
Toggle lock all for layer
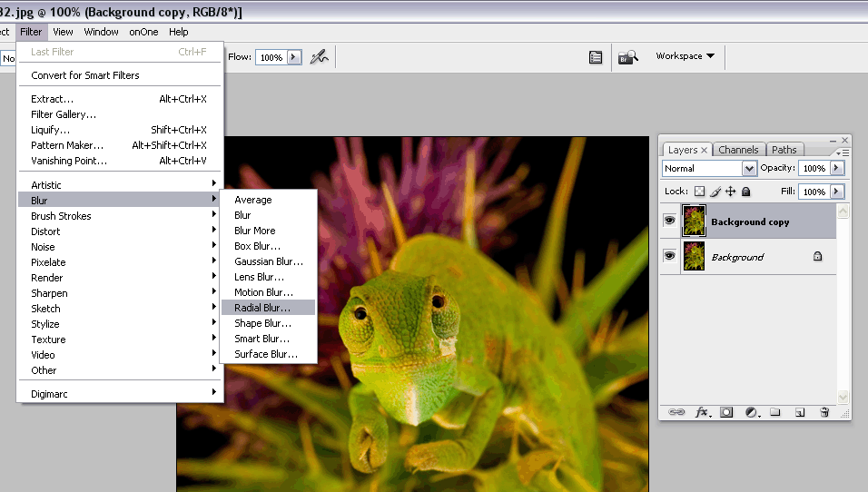pos(745,192)
